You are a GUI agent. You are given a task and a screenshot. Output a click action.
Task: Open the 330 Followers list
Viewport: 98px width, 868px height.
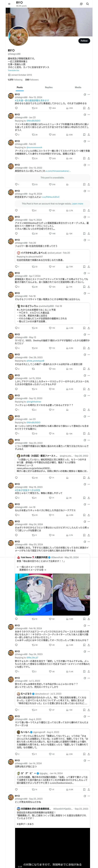click(32, 80)
